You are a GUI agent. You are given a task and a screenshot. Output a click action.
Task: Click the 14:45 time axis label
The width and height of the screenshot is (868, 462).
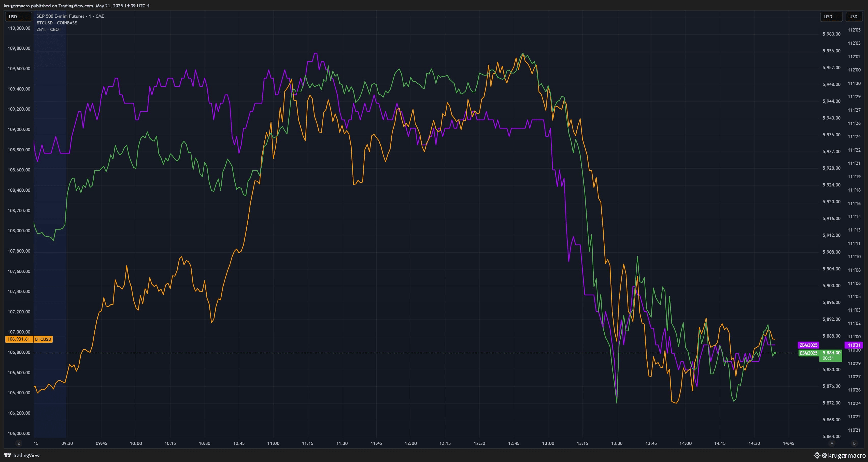(789, 443)
